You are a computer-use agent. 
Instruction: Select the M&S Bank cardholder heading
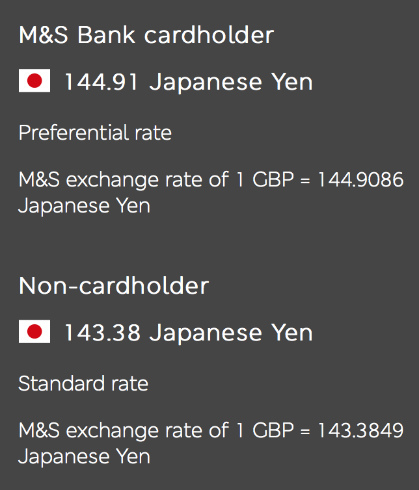tap(146, 35)
